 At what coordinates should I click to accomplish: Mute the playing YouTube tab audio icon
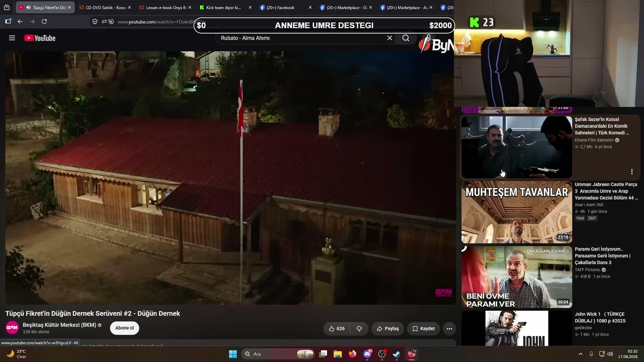(28, 8)
